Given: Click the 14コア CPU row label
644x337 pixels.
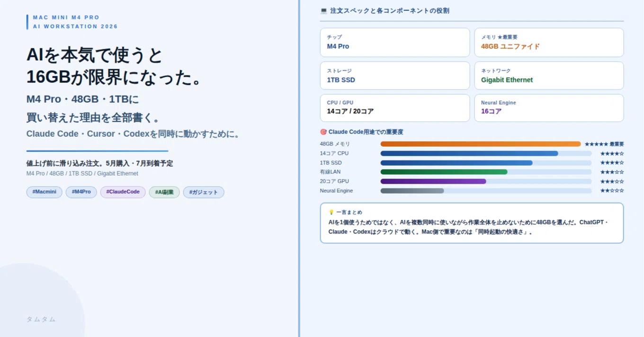Looking at the screenshot, I should click(x=334, y=153).
